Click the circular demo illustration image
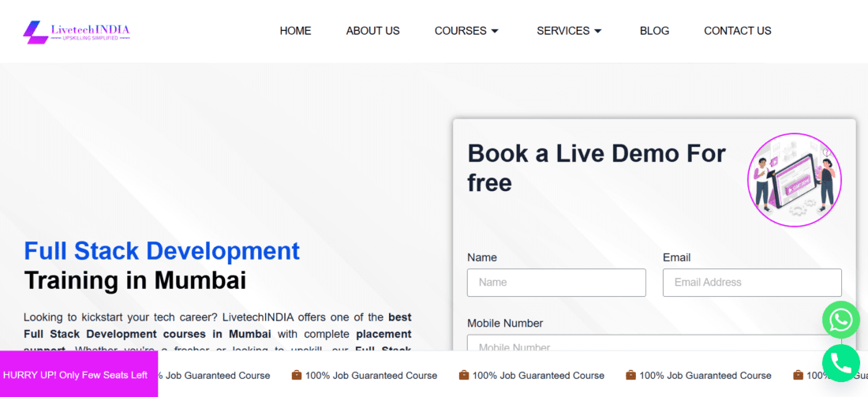The width and height of the screenshot is (868, 397). 794,180
